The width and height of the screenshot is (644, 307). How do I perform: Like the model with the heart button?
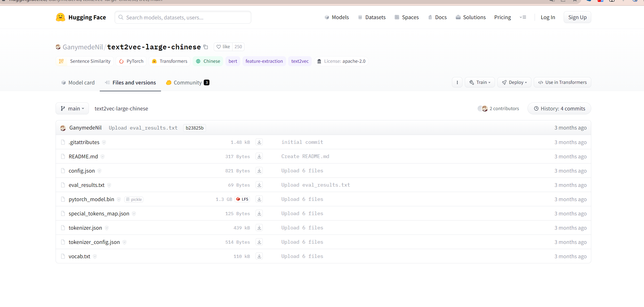tap(223, 47)
